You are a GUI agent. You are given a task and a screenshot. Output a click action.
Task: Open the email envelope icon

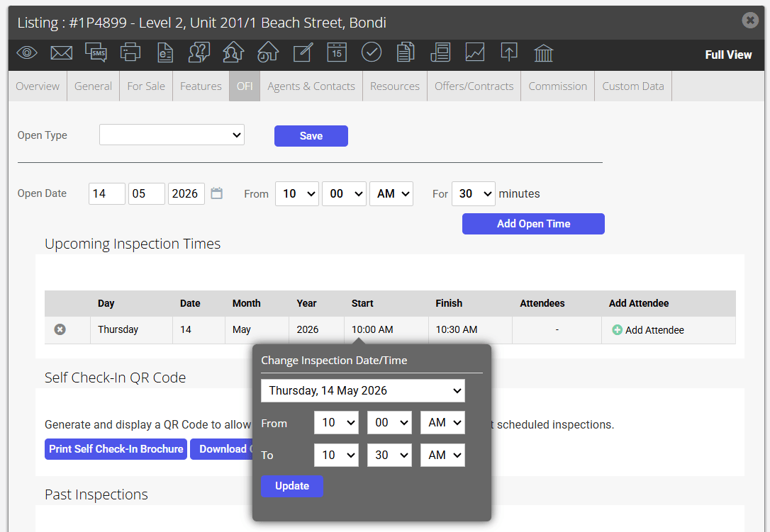coord(62,52)
